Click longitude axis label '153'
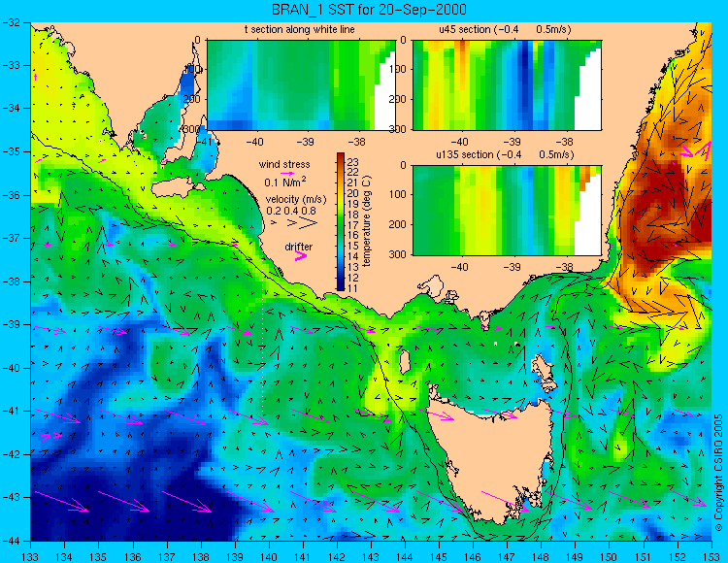 tap(711, 556)
